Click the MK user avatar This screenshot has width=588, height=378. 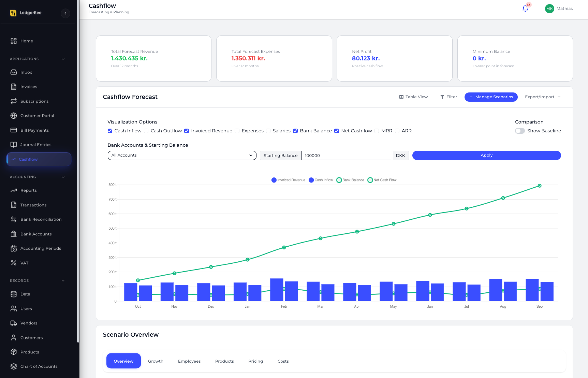[x=549, y=9]
